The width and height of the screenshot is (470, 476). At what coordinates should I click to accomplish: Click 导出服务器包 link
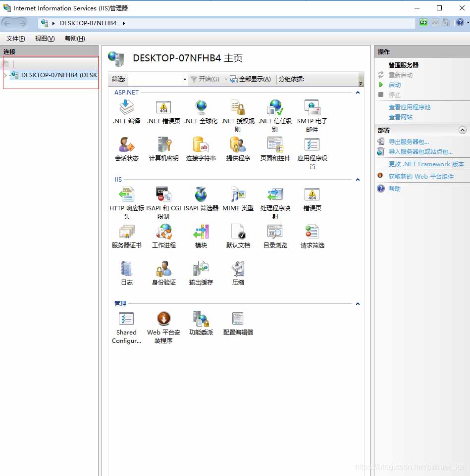click(x=409, y=142)
